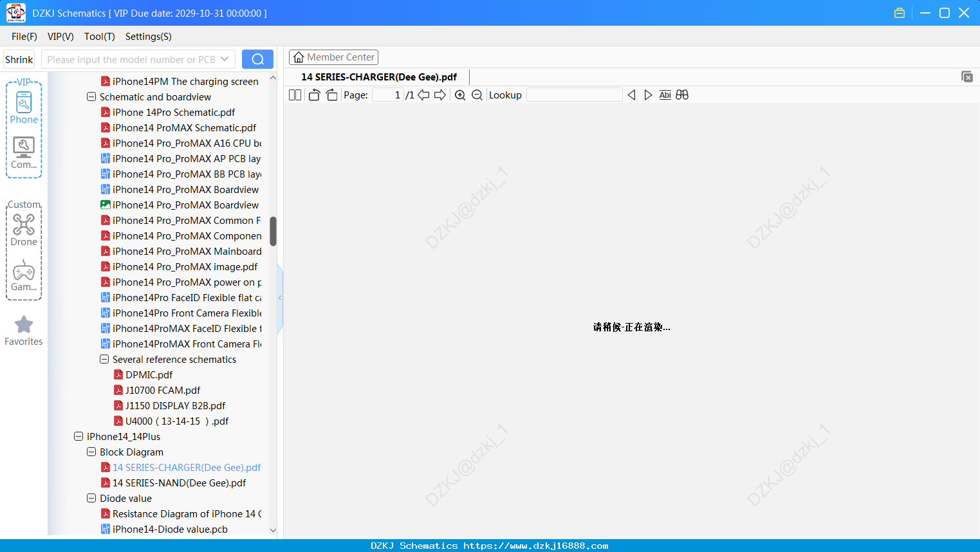This screenshot has width=980, height=552.
Task: Open the Drone category
Action: [x=24, y=230]
